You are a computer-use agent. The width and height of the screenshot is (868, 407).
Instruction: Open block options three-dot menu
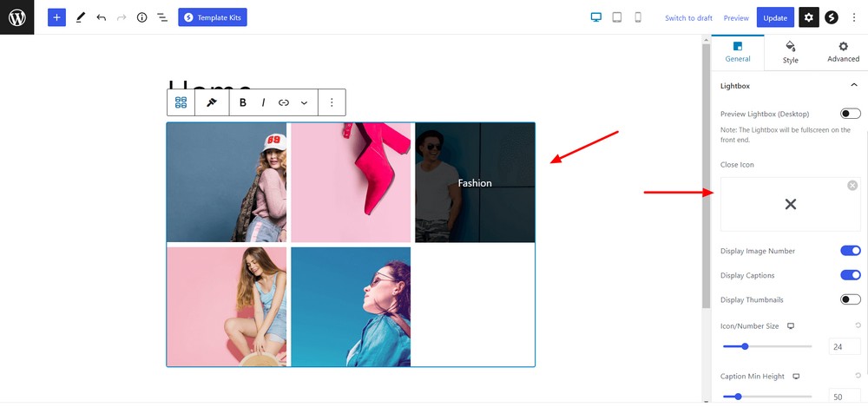(332, 102)
